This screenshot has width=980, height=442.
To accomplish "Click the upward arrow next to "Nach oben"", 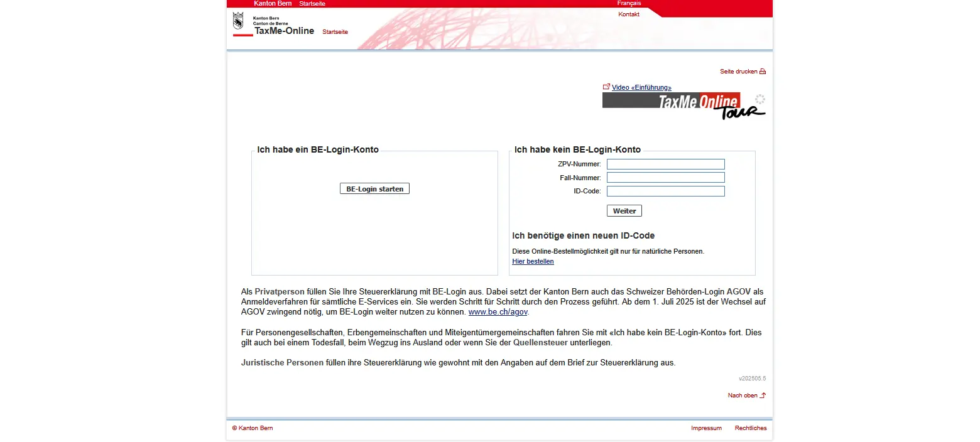I will tap(763, 395).
